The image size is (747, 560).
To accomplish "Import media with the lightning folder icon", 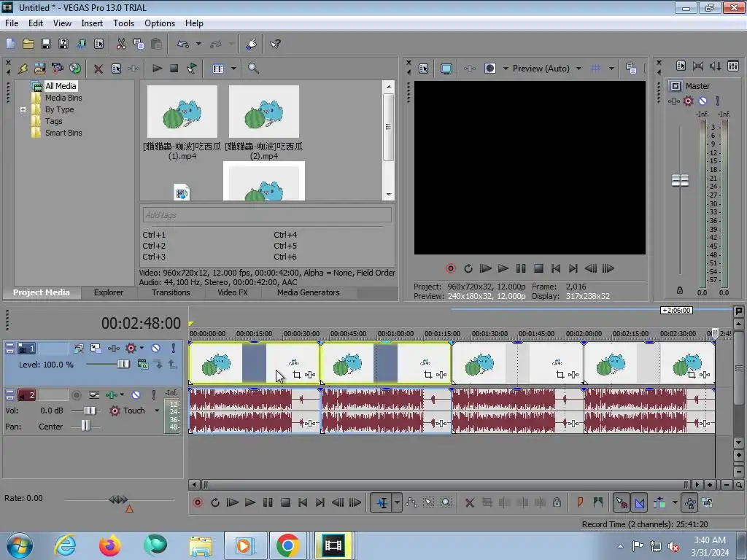I will click(x=23, y=69).
